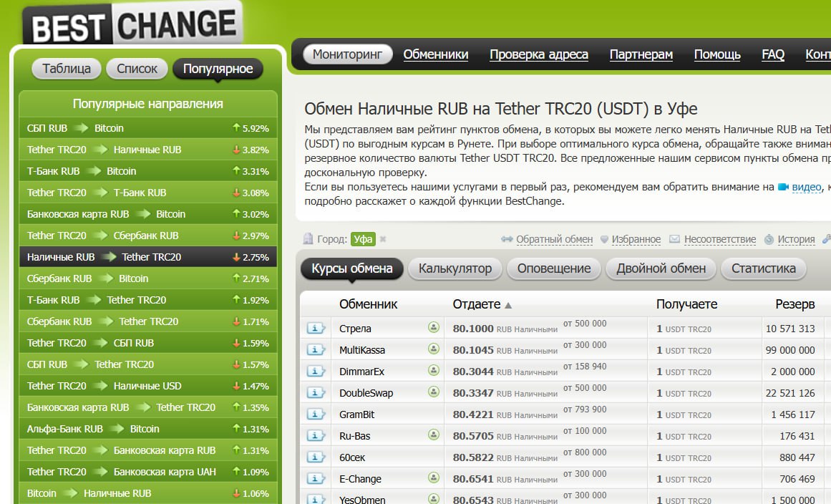Select the Популярное view button
Screen dimensions: 831x504
coord(218,69)
